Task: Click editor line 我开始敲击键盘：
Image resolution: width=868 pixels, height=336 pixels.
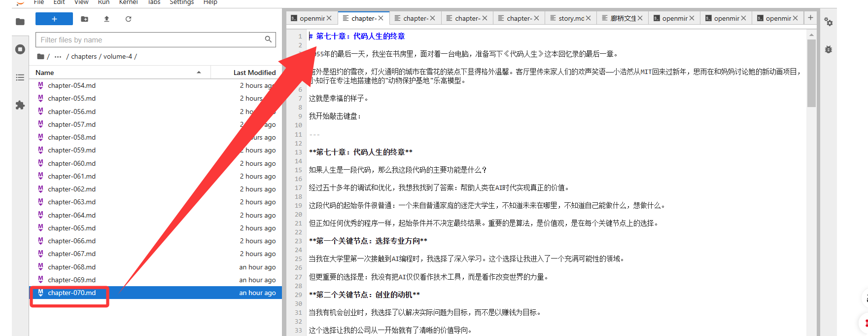Action: point(335,116)
